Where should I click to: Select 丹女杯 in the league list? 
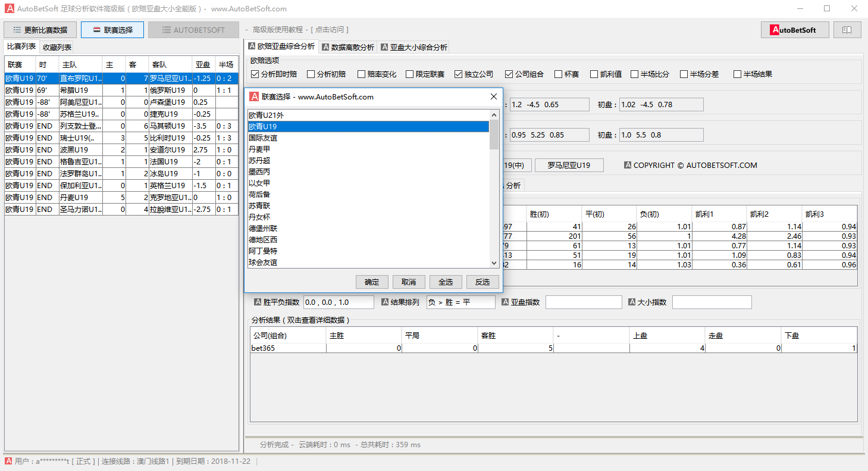368,217
